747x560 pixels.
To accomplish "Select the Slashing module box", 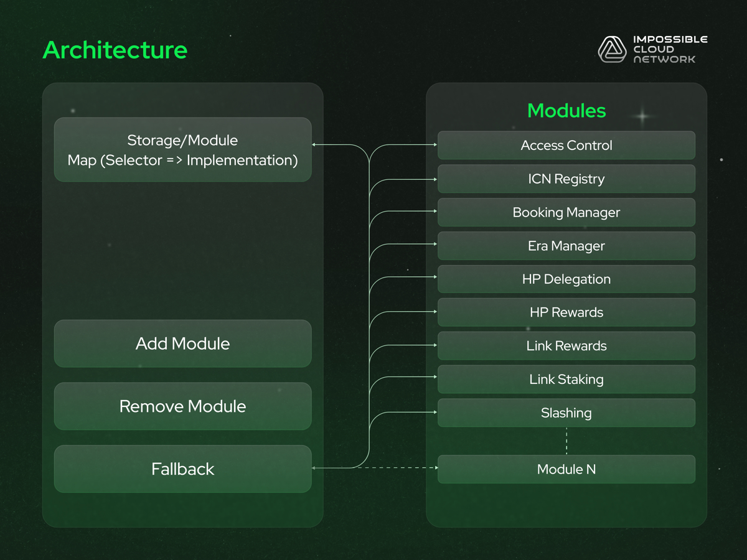I will [566, 413].
